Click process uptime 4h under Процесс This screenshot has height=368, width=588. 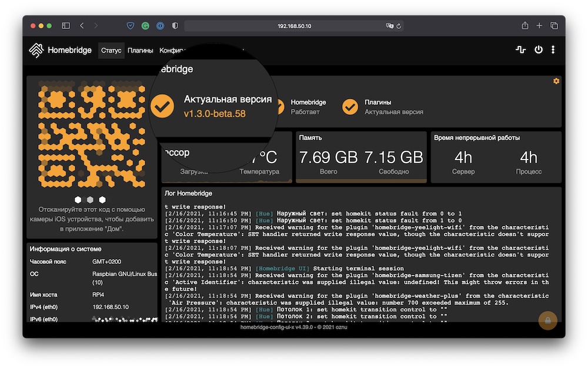click(x=529, y=157)
